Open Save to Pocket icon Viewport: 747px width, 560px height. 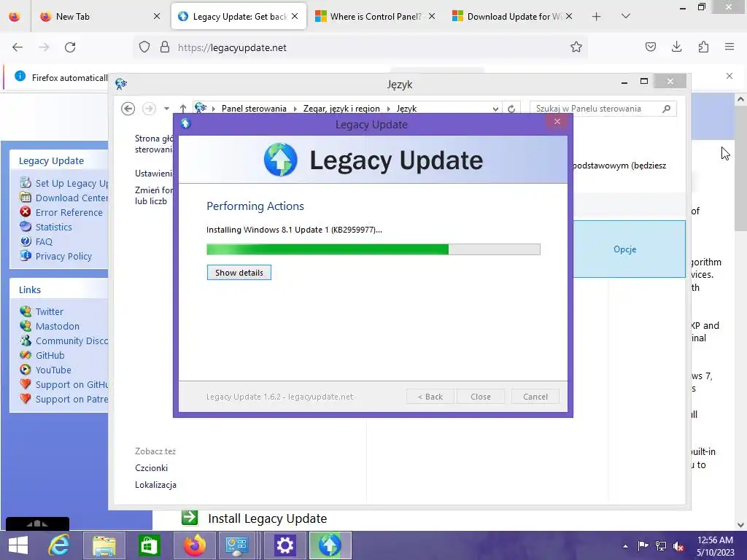(x=650, y=47)
